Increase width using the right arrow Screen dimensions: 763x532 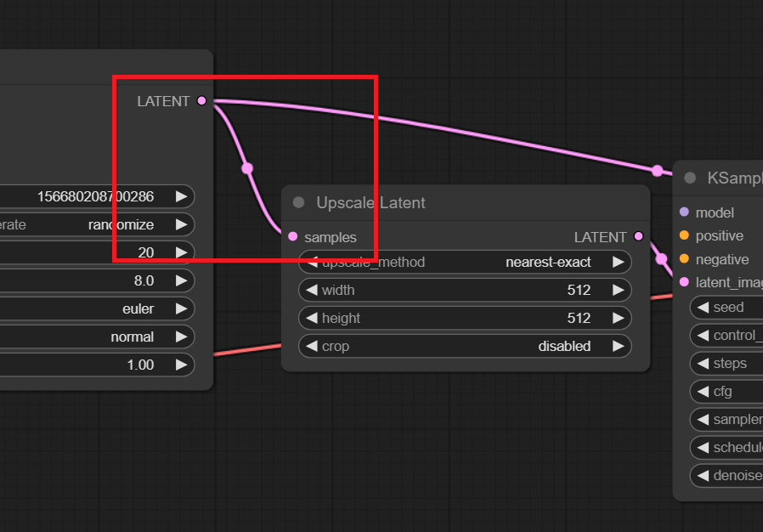pos(619,290)
